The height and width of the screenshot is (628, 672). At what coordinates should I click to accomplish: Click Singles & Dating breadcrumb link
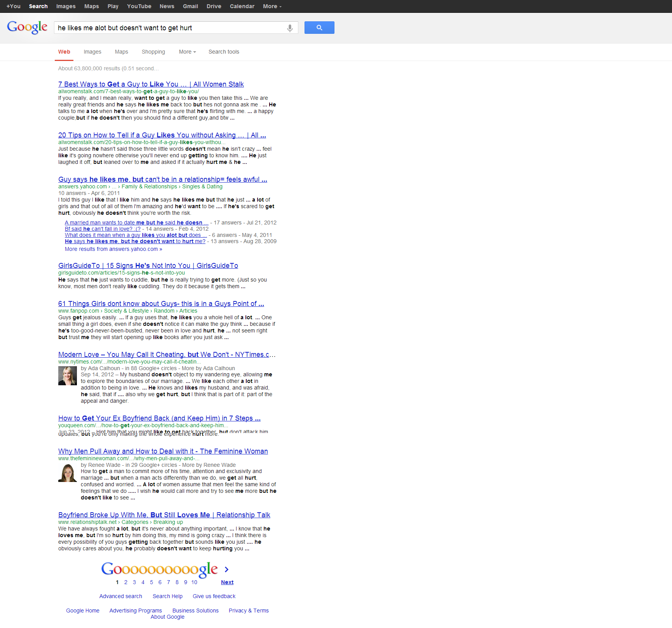point(202,186)
